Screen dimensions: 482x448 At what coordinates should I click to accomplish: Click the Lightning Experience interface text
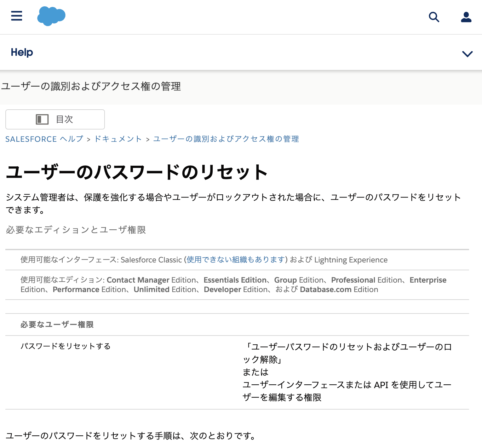[351, 260]
